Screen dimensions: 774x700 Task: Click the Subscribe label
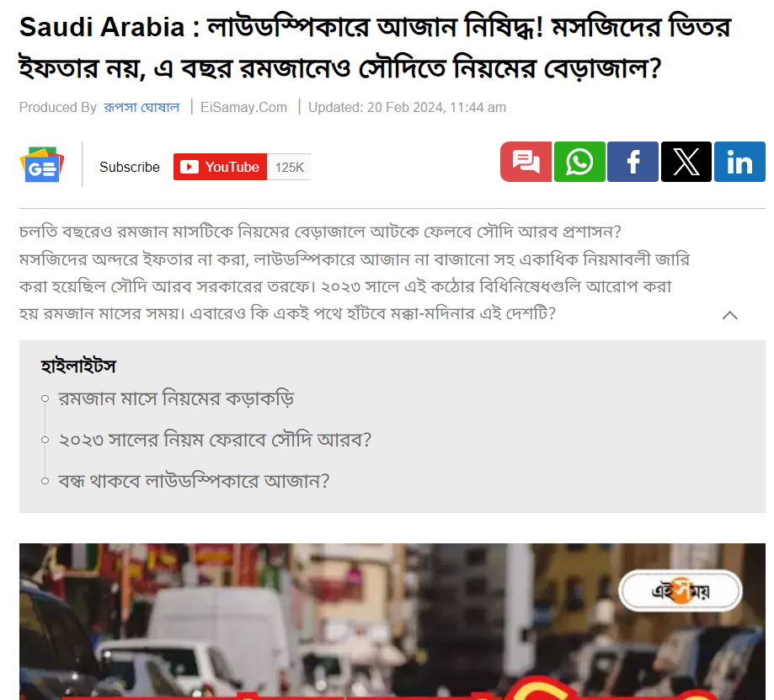[130, 168]
